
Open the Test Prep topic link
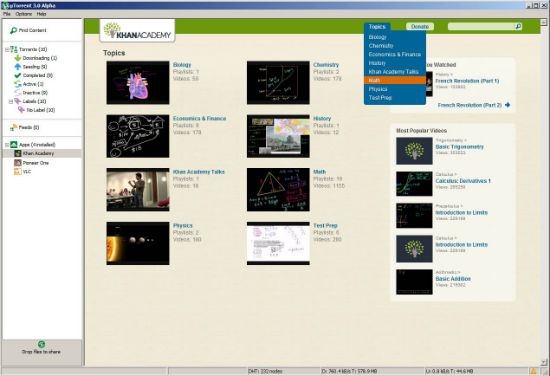coord(325,226)
